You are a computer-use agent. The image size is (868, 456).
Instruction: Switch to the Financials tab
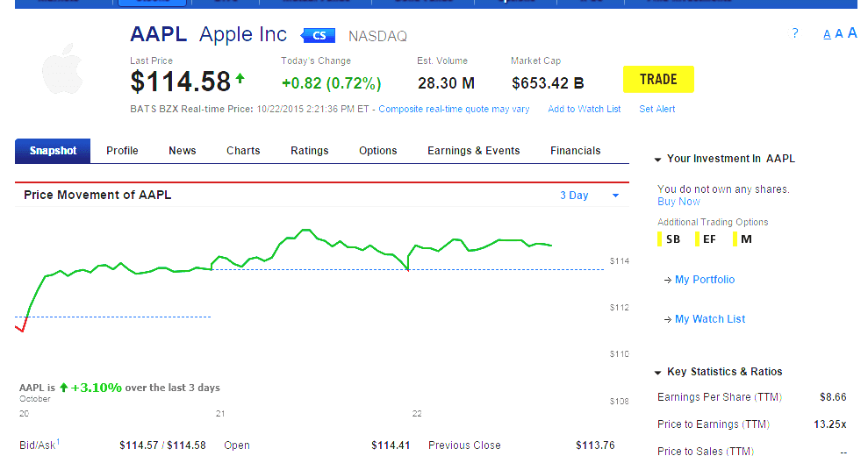[x=575, y=151]
